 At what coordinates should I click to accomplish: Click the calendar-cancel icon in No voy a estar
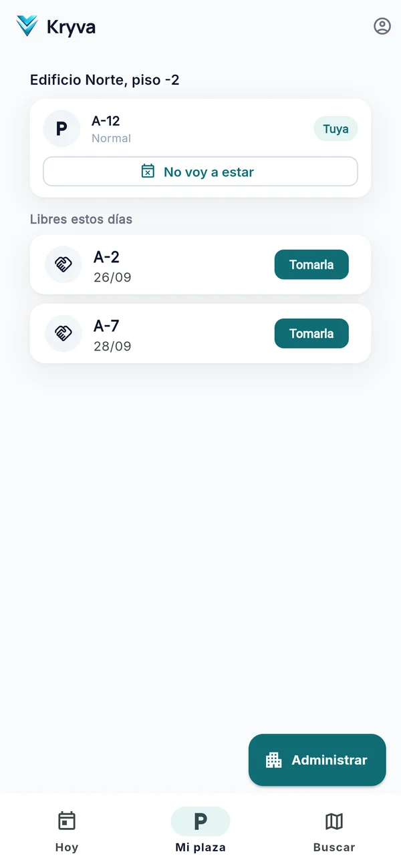[x=148, y=172]
